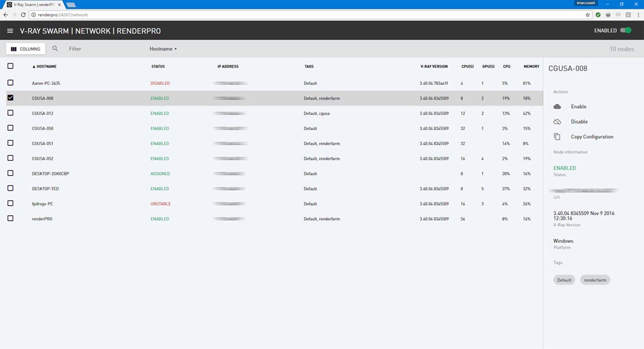Viewport: 644px width, 349px height.
Task: Click the ASSIGNED status text
Action: [160, 174]
